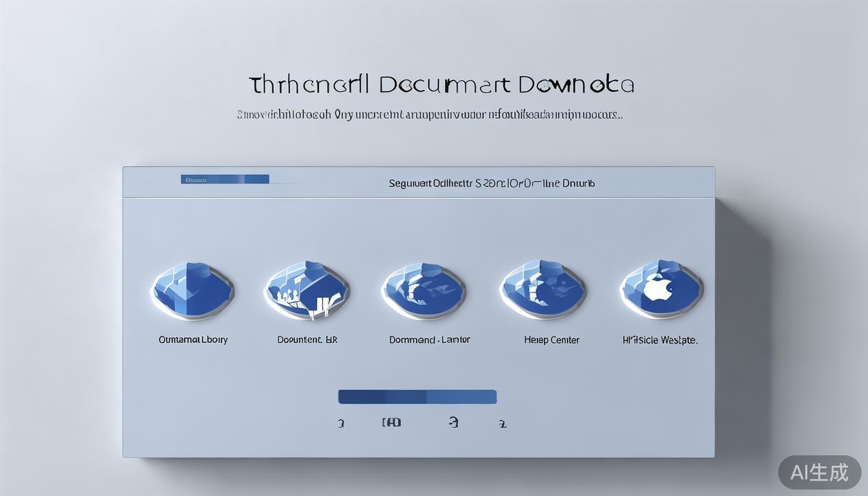Click the "Heiep Center" label
The width and height of the screenshot is (868, 496).
(x=552, y=340)
